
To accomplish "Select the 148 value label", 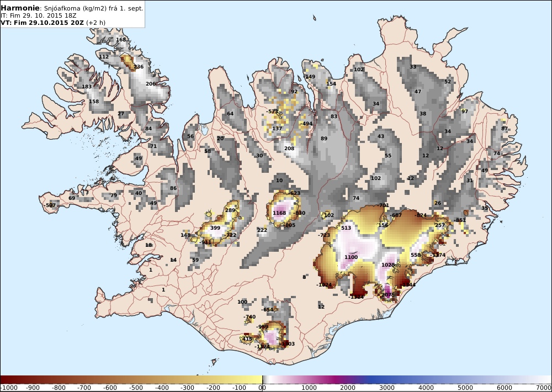I will [x=185, y=235].
